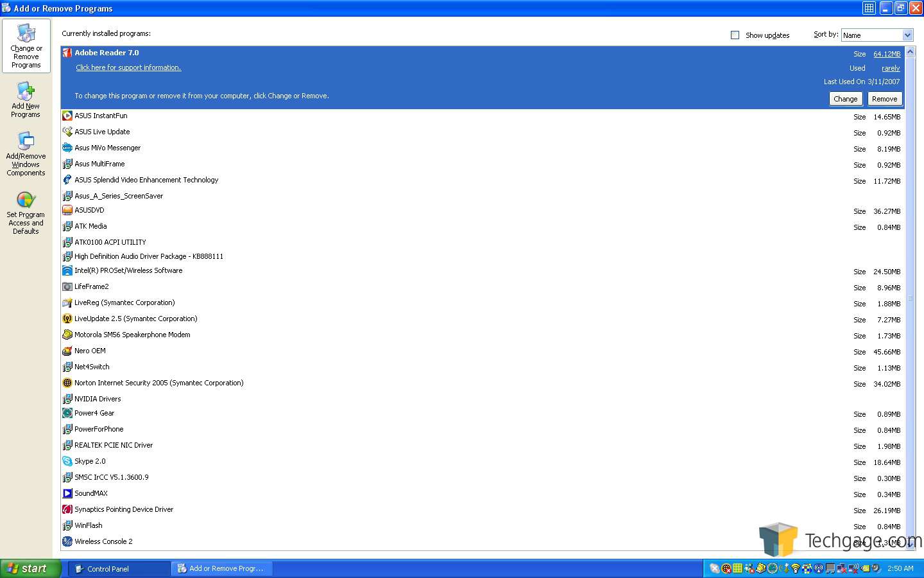Click the rarely usage link
Image resolution: width=924 pixels, height=578 pixels.
[891, 68]
